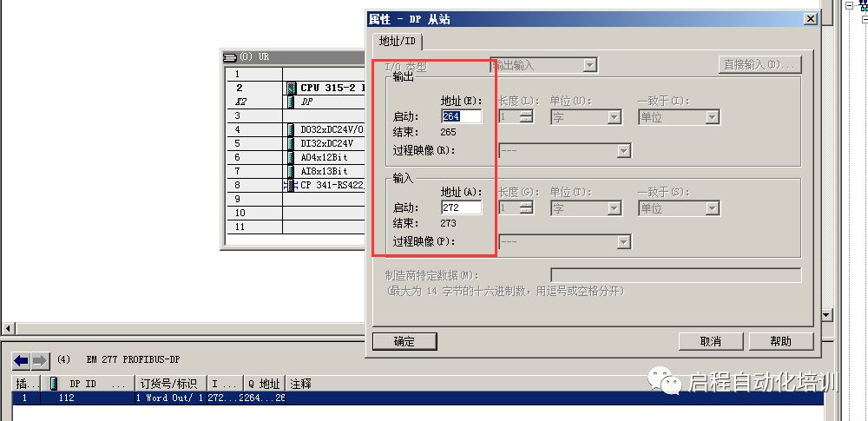Select the AI8x13Bit rack entry

(x=324, y=171)
